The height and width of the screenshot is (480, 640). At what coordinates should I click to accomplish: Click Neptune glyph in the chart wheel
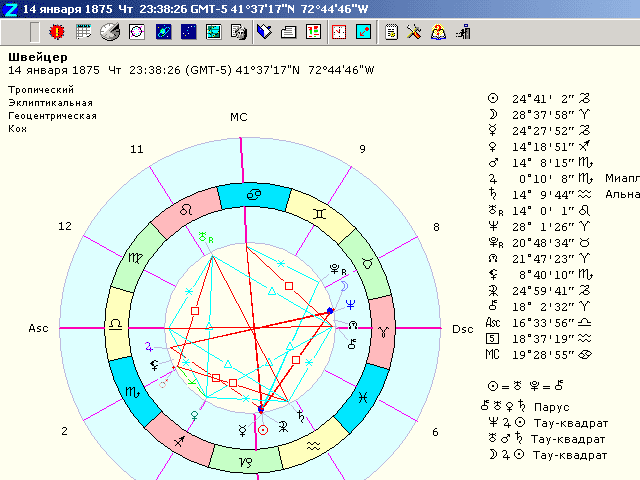pos(350,304)
